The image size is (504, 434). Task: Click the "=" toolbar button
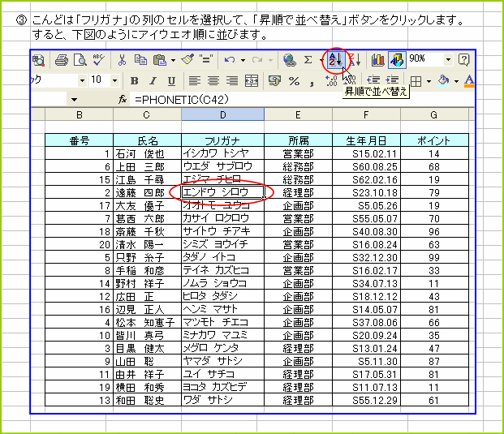206,60
